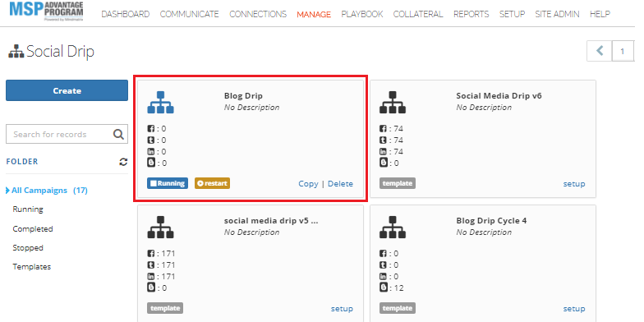
Task: Filter by Running folder
Action: click(28, 209)
